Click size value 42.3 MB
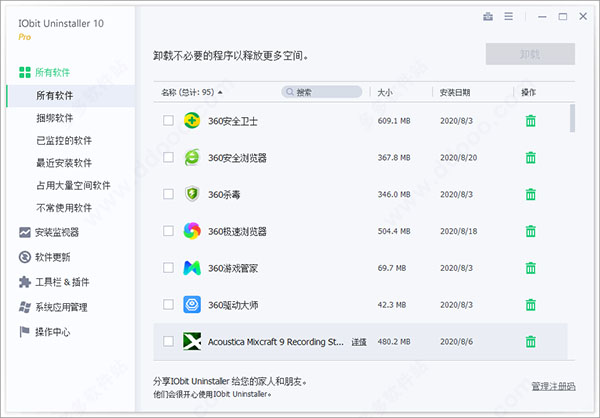This screenshot has width=600, height=418. tap(391, 305)
